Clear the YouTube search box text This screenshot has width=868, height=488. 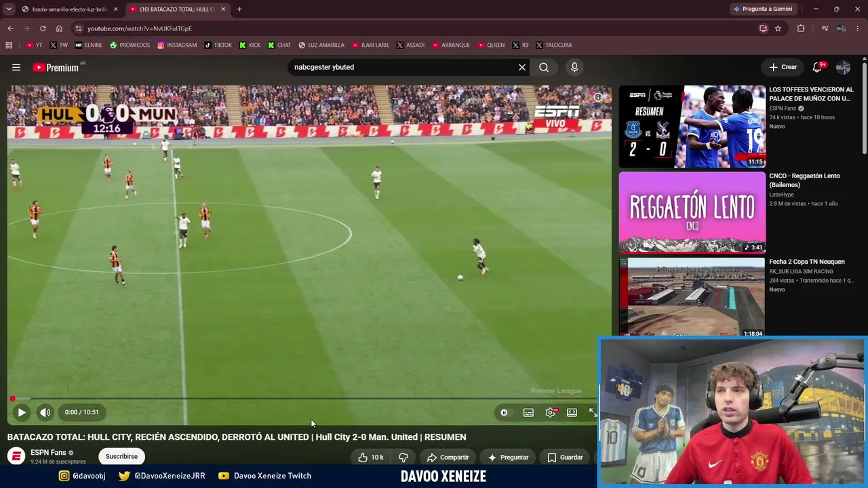(x=522, y=67)
